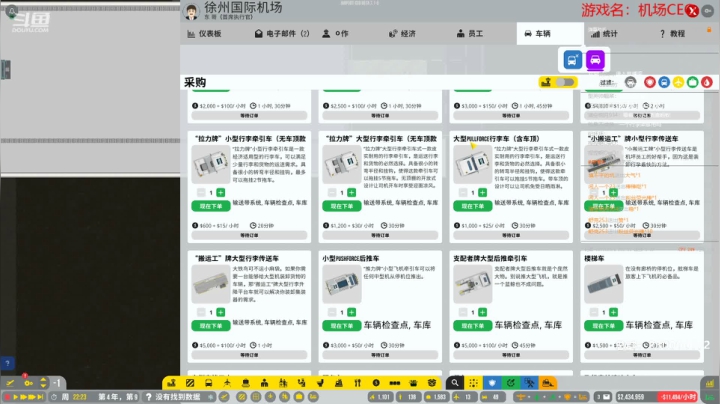
Task: Order the 大型PULLFORCE行李车 with 现在下单
Action: (472, 206)
